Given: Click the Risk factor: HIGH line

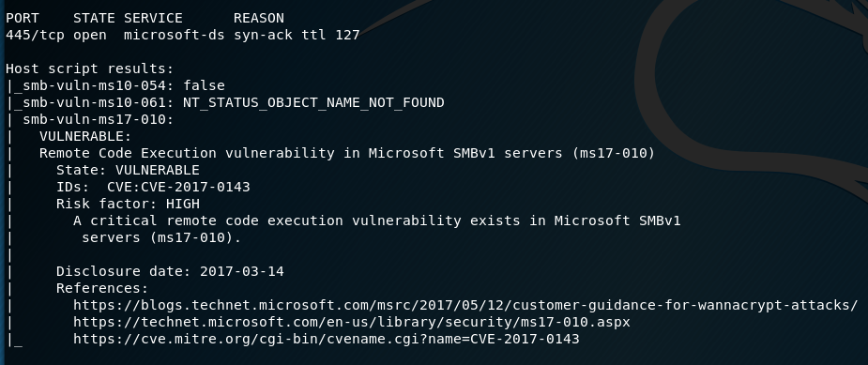Looking at the screenshot, I should pos(128,204).
